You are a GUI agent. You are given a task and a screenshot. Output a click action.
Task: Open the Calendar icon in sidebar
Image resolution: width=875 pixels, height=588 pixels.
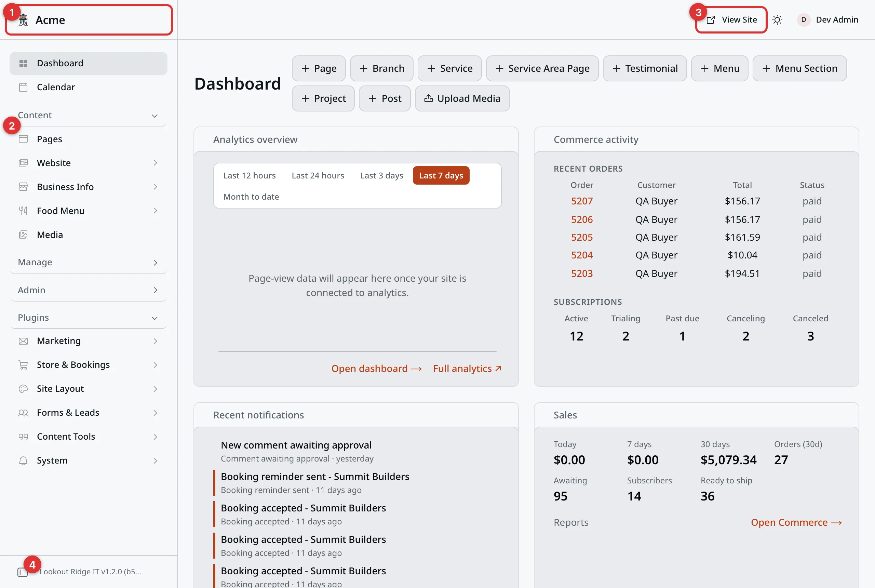point(23,87)
